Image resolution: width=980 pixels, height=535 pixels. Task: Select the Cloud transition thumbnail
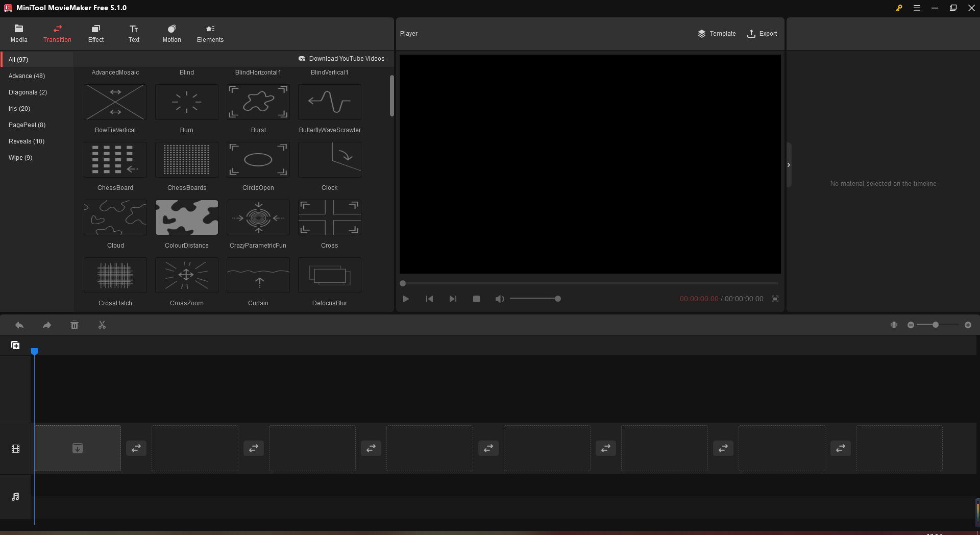coord(115,217)
